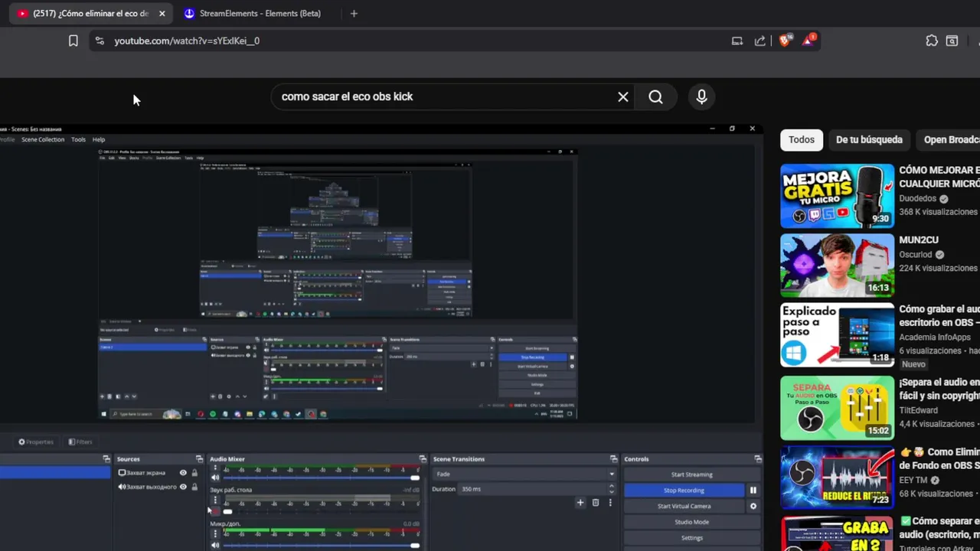Click the Remove transition trash icon in OBS

[596, 503]
